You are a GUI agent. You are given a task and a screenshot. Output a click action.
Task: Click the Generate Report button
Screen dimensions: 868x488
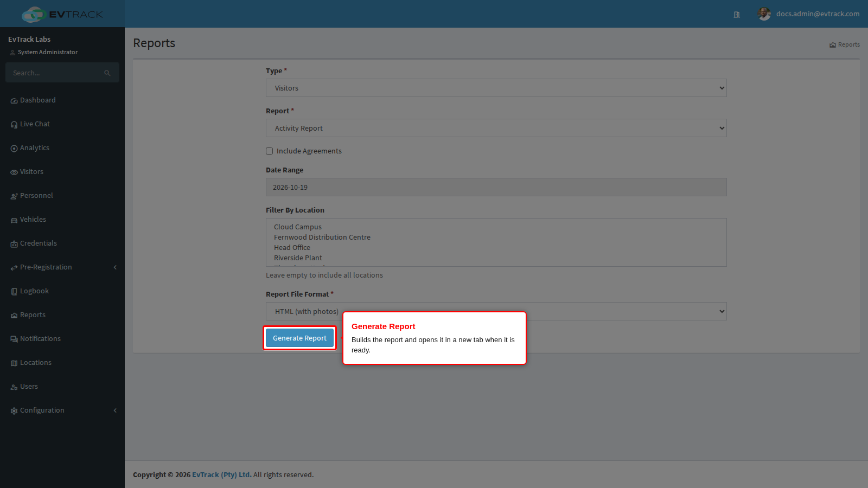pos(299,338)
